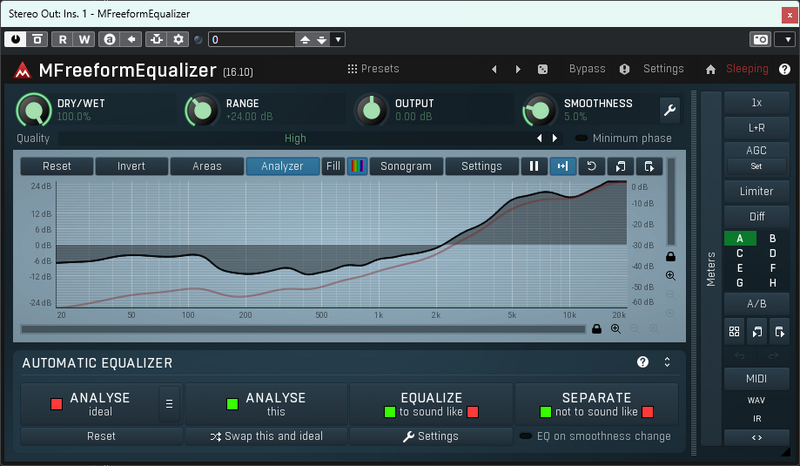Collapse the Automatic Equalizer panel

667,362
